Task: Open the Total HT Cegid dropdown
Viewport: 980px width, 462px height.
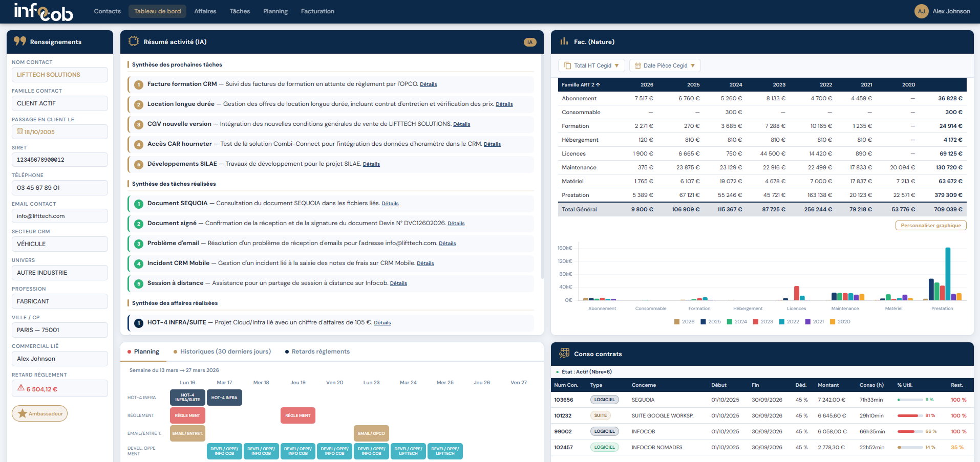Action: pyautogui.click(x=591, y=65)
